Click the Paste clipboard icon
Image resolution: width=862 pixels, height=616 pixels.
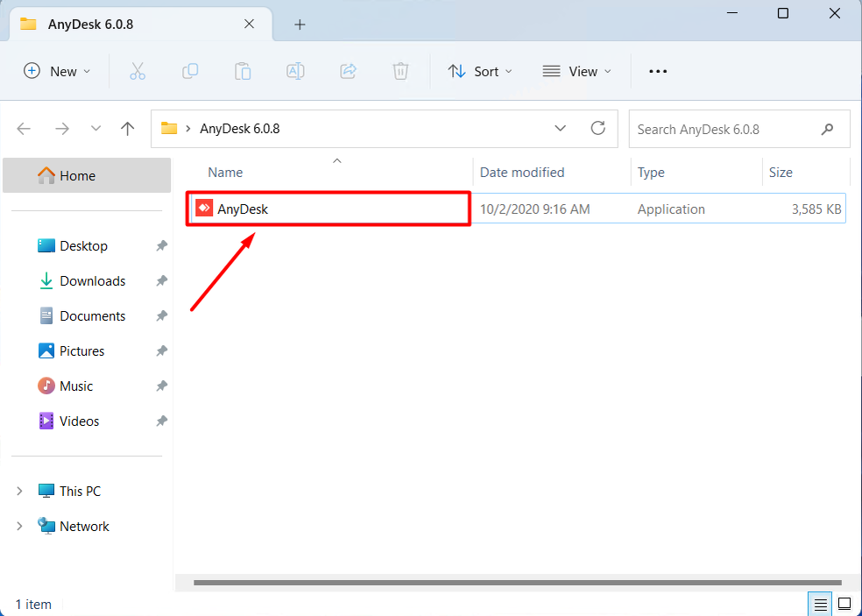pyautogui.click(x=243, y=72)
